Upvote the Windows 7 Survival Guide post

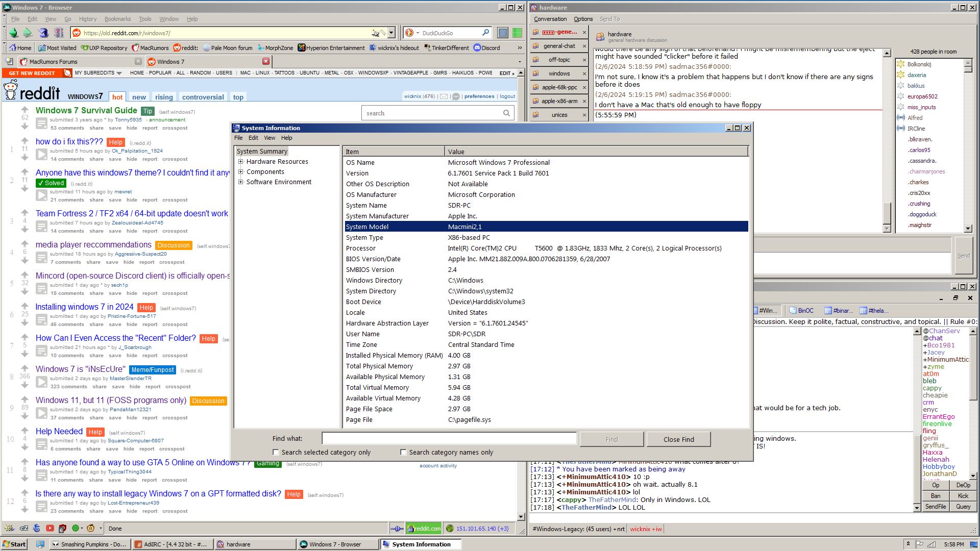pos(24,109)
